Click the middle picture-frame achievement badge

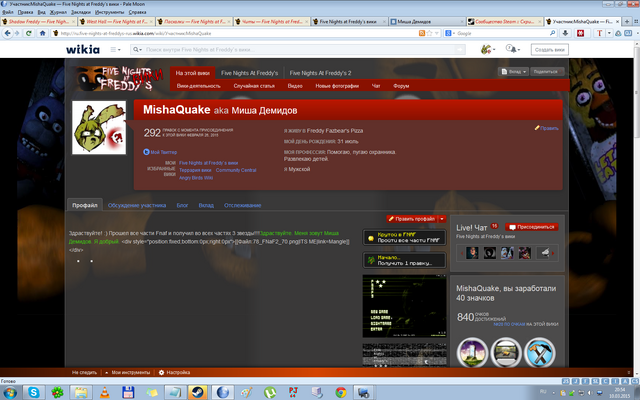point(506,352)
